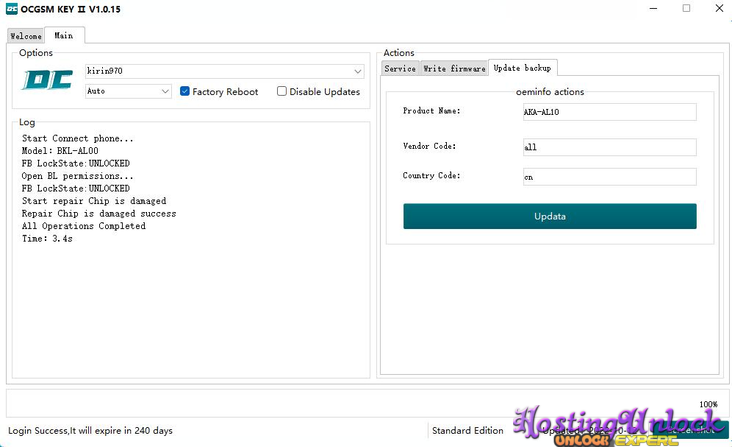Click the 'Open BL permissions...' log line
This screenshot has width=732, height=447.
pyautogui.click(x=77, y=176)
